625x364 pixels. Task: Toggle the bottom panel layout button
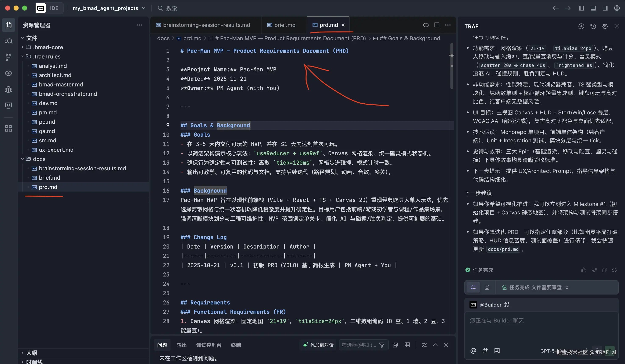593,8
